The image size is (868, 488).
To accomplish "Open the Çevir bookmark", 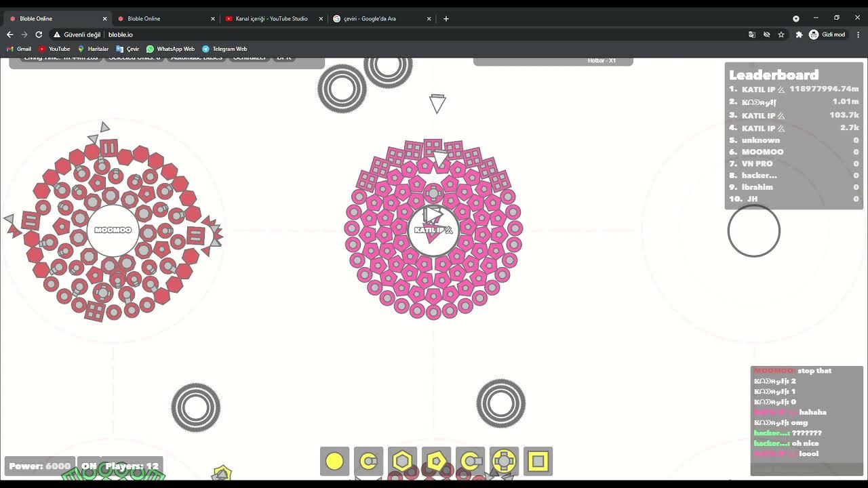I will tap(127, 49).
